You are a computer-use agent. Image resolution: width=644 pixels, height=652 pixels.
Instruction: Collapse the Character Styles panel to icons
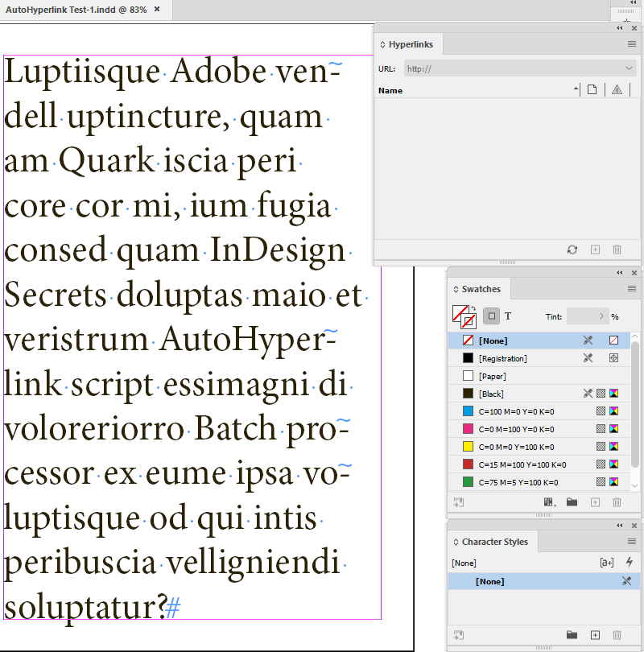pos(620,526)
